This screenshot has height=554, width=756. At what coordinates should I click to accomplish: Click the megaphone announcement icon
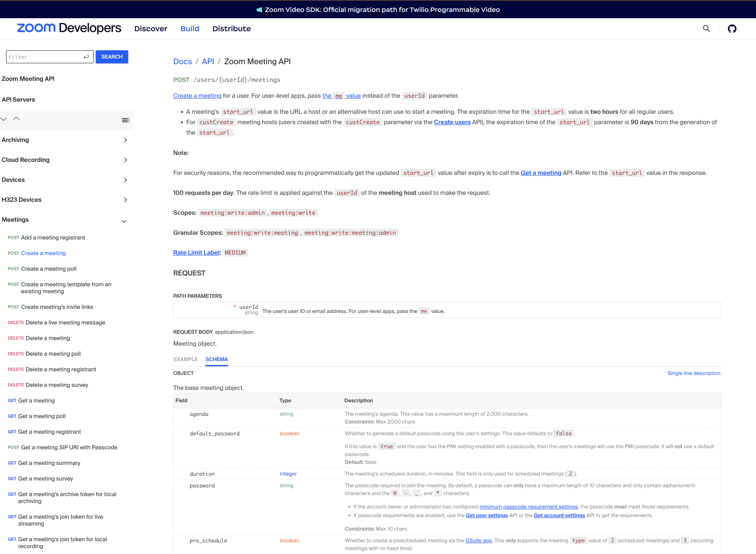click(x=259, y=10)
